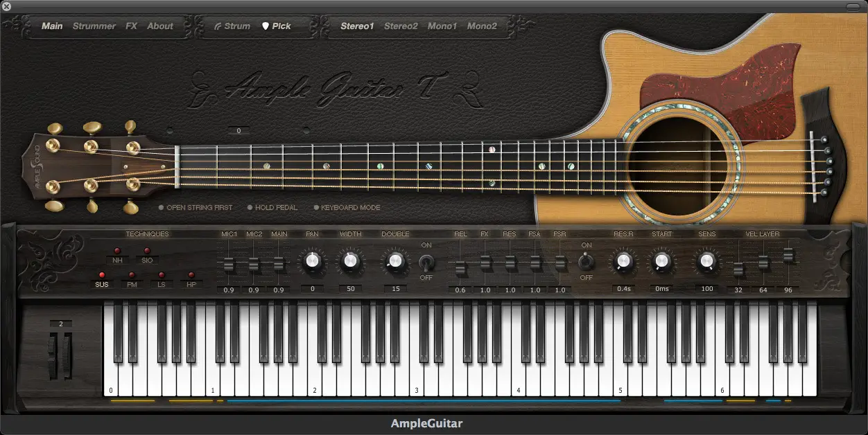The width and height of the screenshot is (868, 435).
Task: Toggle the NH technique LED
Action: (x=117, y=251)
